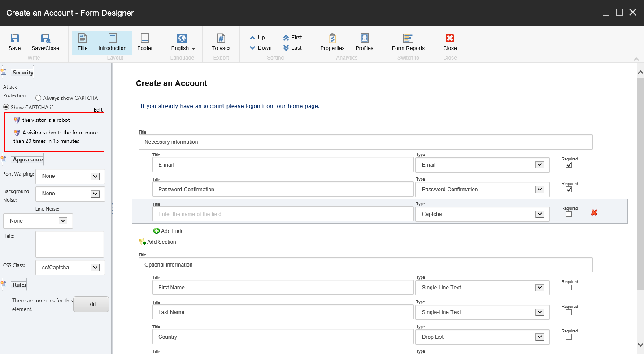This screenshot has height=354, width=644.
Task: Click the Save icon in the ribbon
Action: point(15,39)
